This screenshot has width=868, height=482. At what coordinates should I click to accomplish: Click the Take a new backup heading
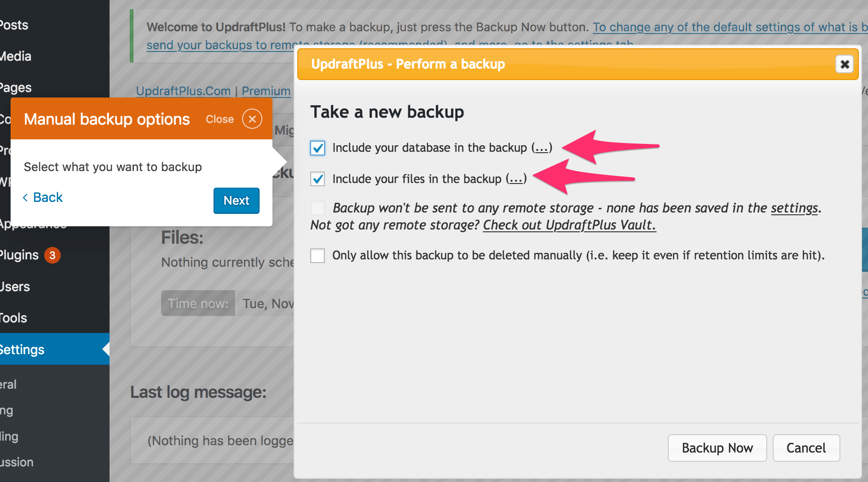click(x=387, y=112)
